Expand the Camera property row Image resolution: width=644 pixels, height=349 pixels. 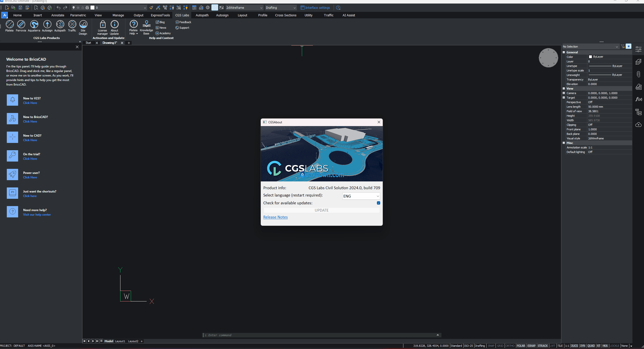tap(564, 93)
